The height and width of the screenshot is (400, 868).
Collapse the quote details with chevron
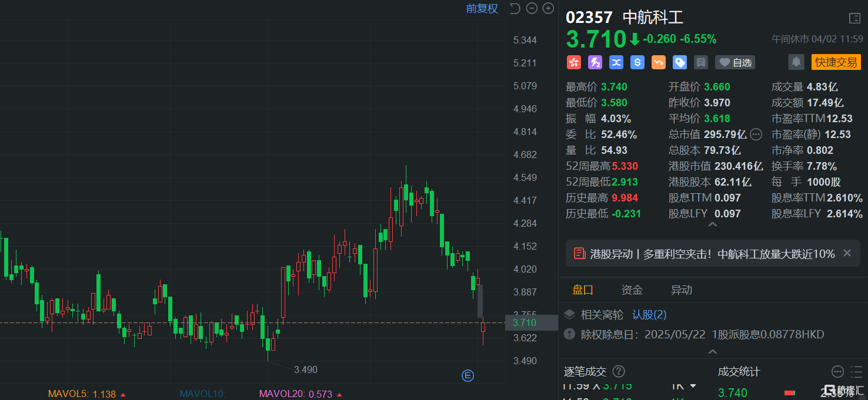[712, 224]
